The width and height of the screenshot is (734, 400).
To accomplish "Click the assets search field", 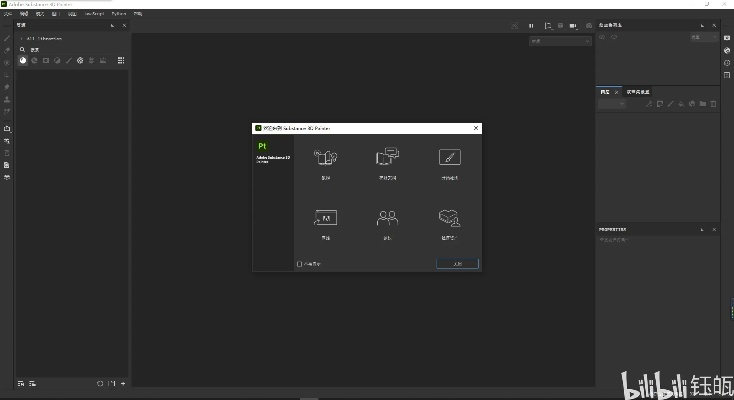I will 70,49.
